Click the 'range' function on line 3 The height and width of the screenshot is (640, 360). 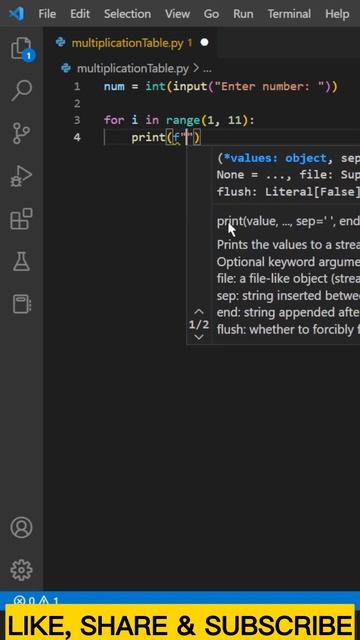[x=182, y=120]
